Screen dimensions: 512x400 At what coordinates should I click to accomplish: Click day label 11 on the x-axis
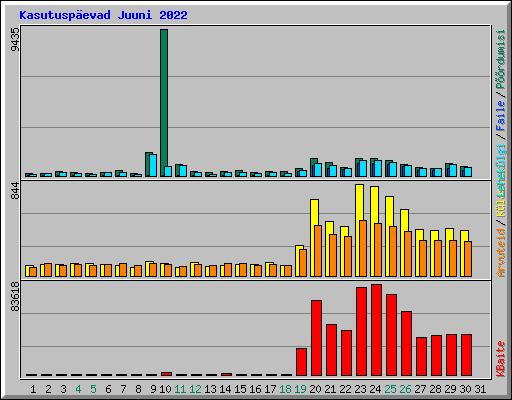(x=180, y=389)
